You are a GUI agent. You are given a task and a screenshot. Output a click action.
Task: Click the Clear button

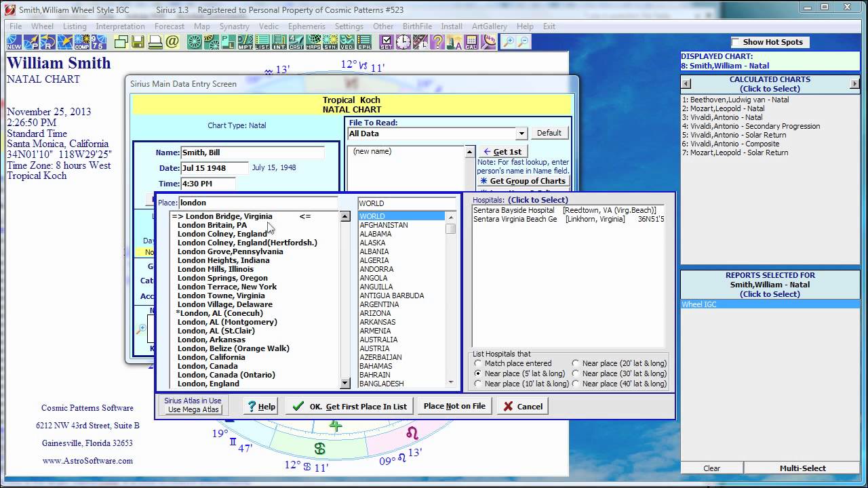point(711,468)
